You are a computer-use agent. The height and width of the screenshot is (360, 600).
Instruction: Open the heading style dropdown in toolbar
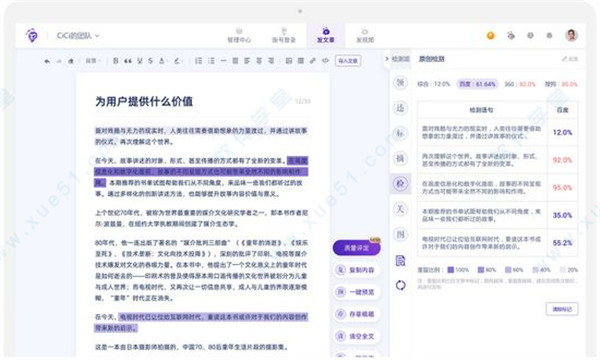[93, 60]
